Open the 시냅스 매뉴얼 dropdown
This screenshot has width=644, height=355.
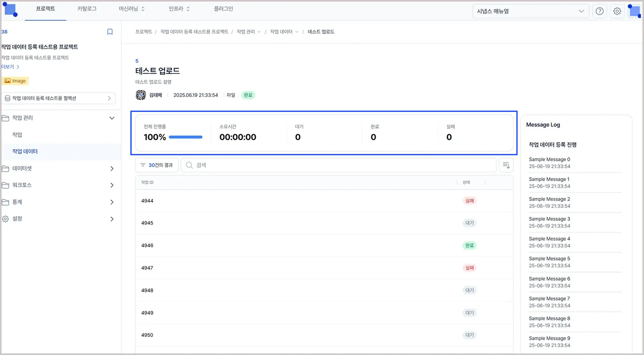tap(530, 11)
